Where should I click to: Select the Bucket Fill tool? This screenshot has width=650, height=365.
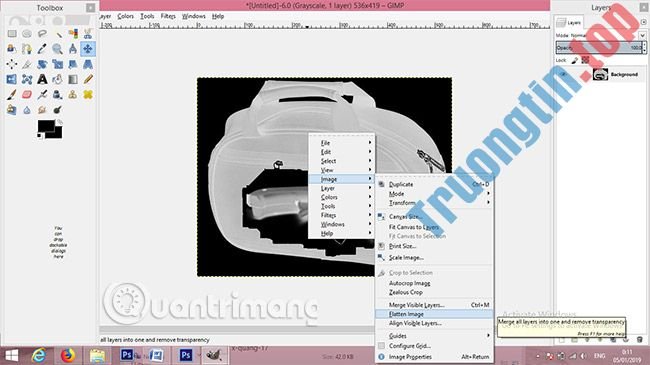[58, 79]
